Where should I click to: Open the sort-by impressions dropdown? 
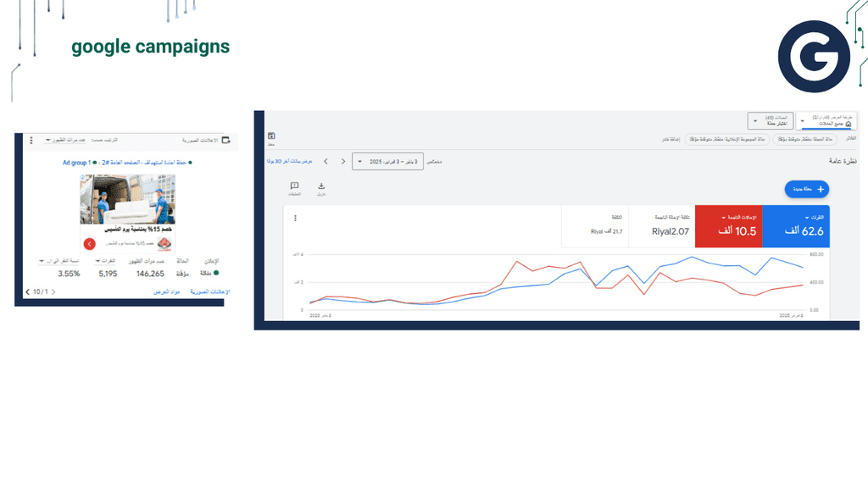pos(65,141)
